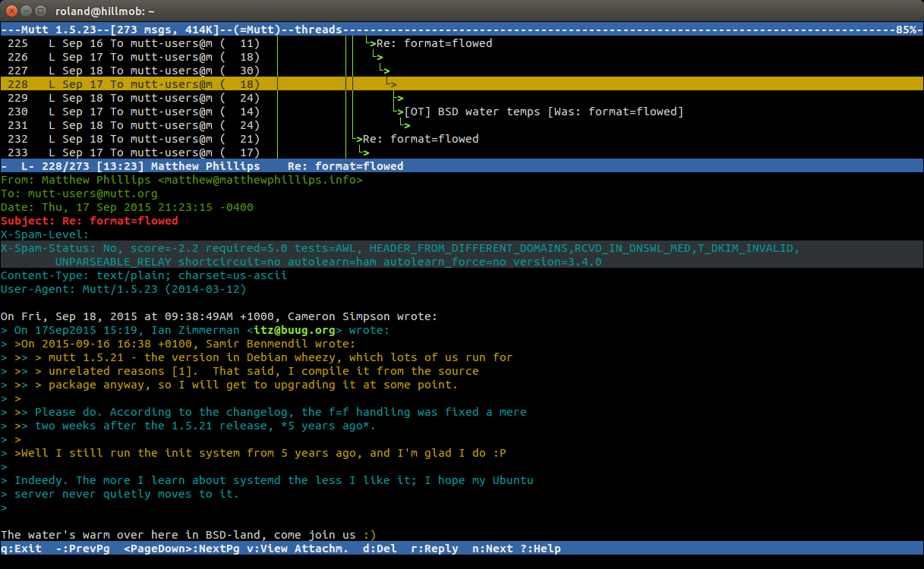The width and height of the screenshot is (924, 569).
Task: Select message row 226 dated Sep 17
Action: pos(462,57)
